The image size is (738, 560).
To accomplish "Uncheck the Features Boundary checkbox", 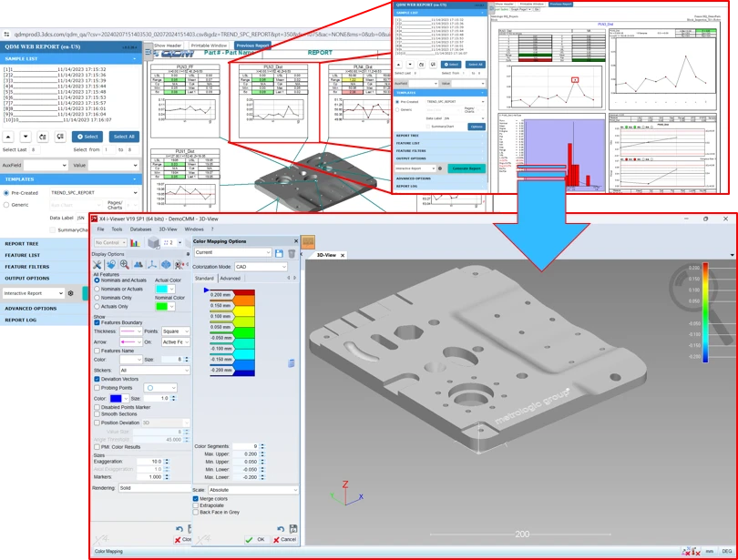I will click(x=97, y=322).
